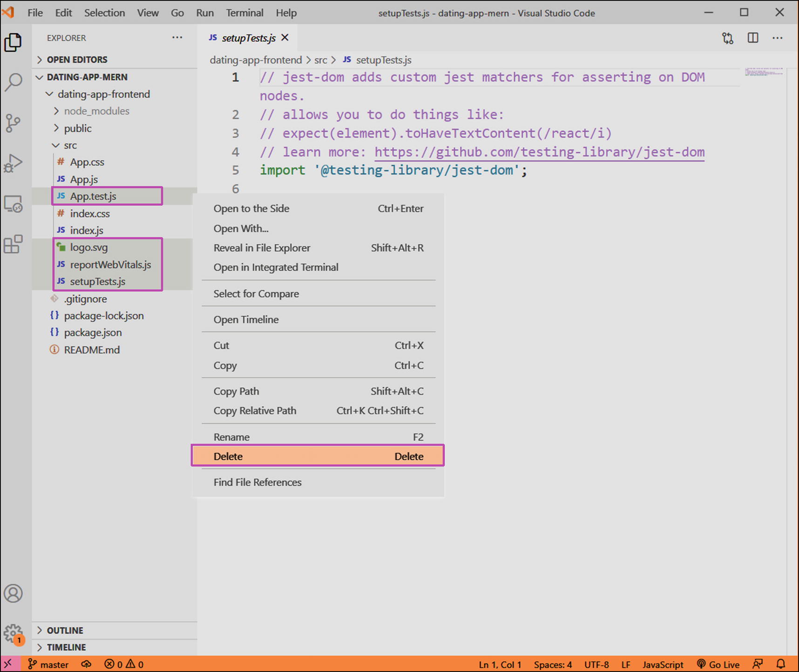The height and width of the screenshot is (672, 799).
Task: Open the Run and Debug view
Action: pos(14,163)
